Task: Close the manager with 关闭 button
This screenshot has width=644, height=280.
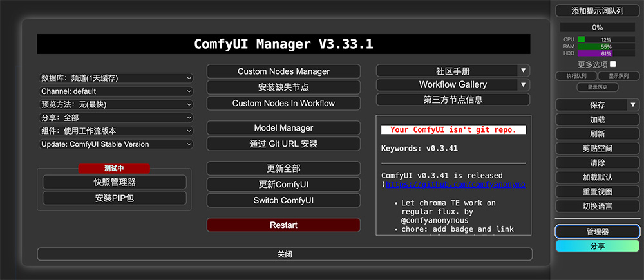Action: click(285, 254)
